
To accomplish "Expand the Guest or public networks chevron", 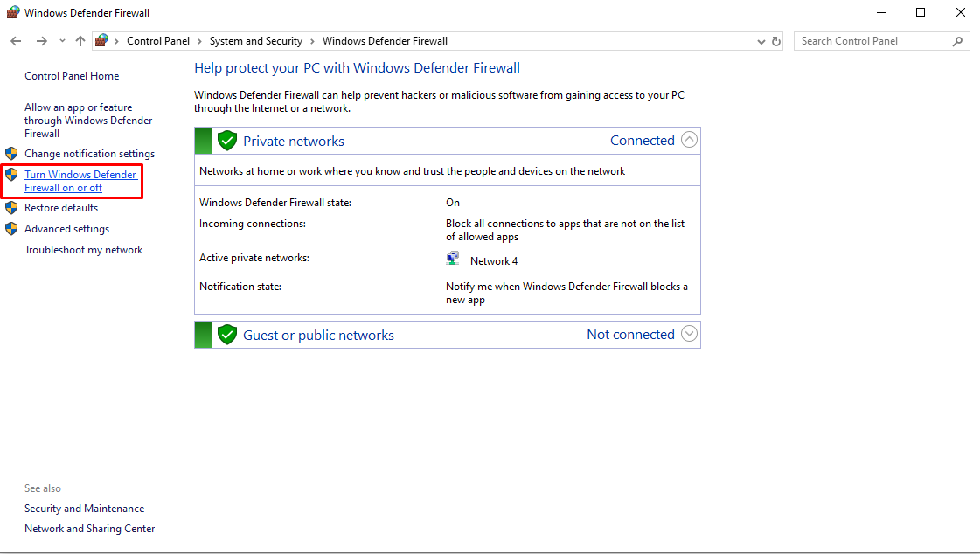I will tap(689, 334).
